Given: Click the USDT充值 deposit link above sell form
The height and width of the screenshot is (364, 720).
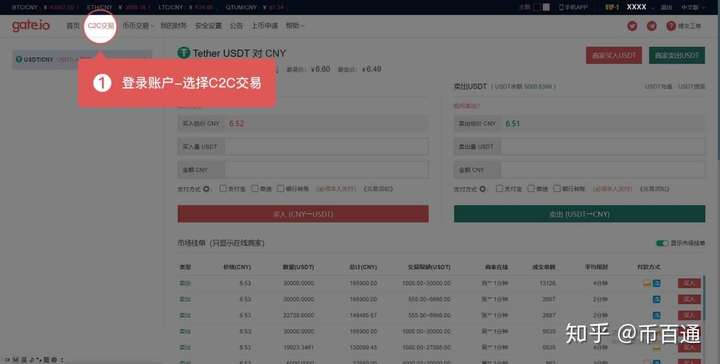Looking at the screenshot, I should point(658,86).
